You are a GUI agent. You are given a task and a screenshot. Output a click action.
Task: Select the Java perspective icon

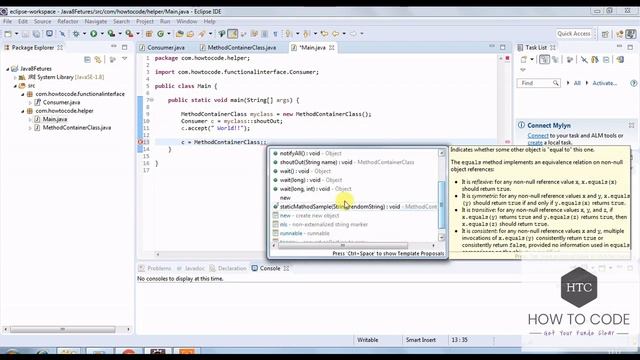point(631,34)
